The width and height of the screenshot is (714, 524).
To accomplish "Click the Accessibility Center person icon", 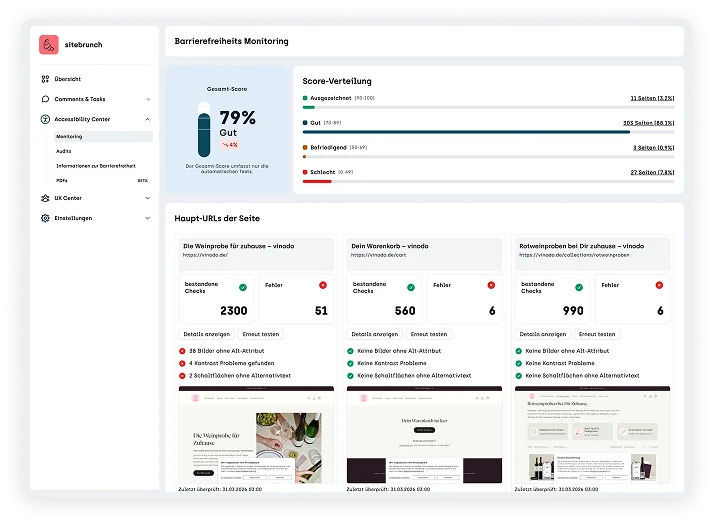I will pos(45,119).
